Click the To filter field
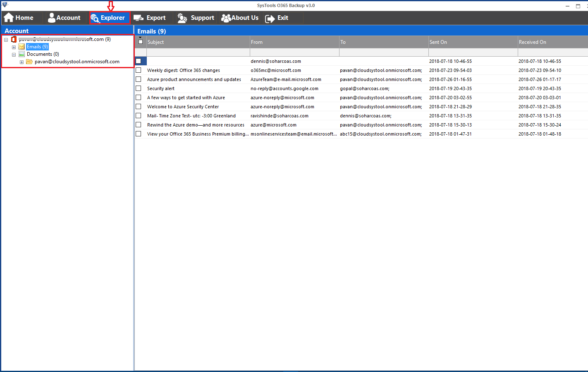 pos(384,52)
